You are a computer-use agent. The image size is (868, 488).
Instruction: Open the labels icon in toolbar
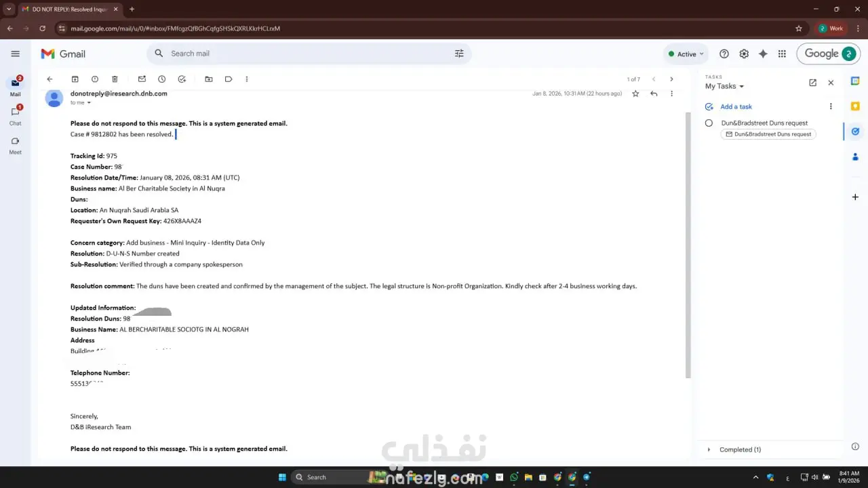tap(229, 79)
